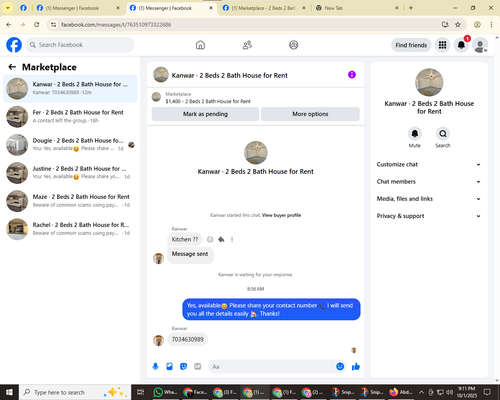500x400 pixels.
Task: Bookmark this page with the star icon
Action: 458,25
